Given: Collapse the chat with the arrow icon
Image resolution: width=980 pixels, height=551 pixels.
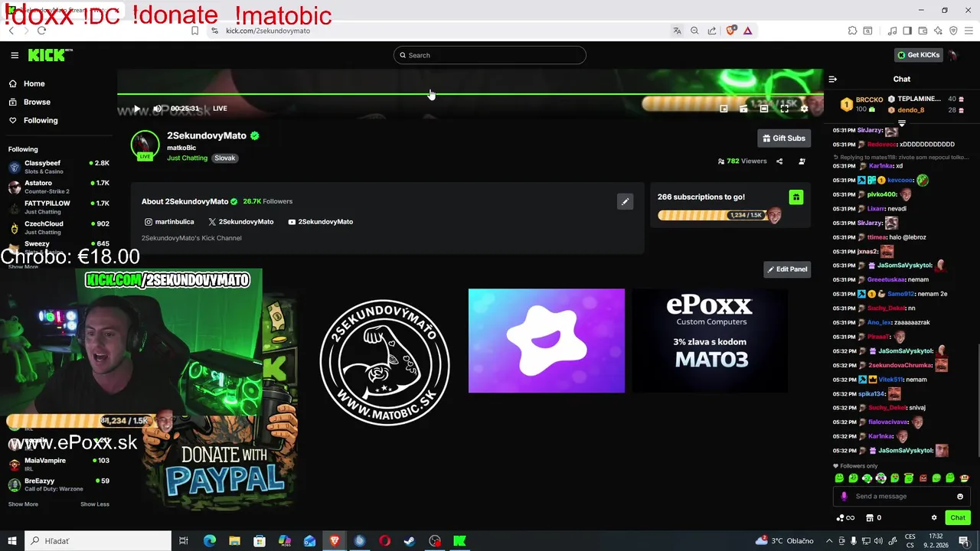Looking at the screenshot, I should pyautogui.click(x=833, y=79).
